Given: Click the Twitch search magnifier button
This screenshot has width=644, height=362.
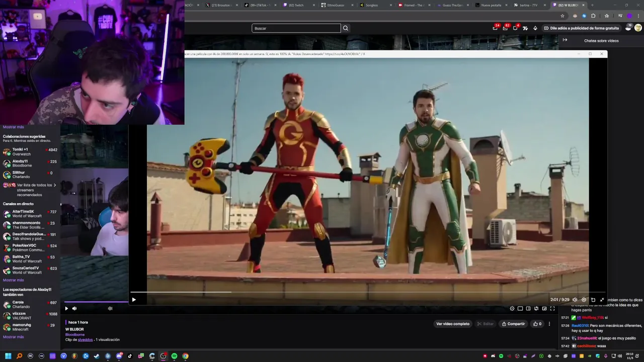Looking at the screenshot, I should pyautogui.click(x=346, y=28).
